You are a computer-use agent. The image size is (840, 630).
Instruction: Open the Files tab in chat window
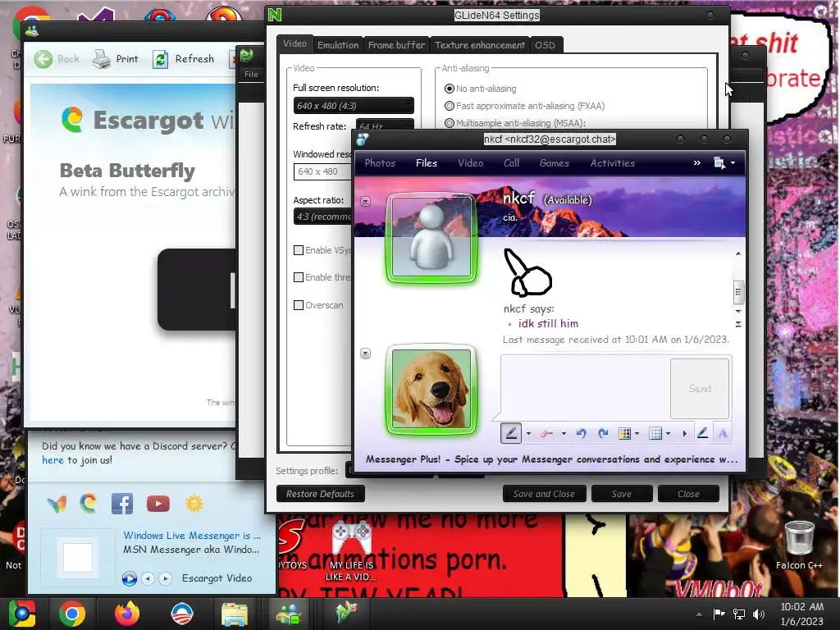[x=427, y=163]
